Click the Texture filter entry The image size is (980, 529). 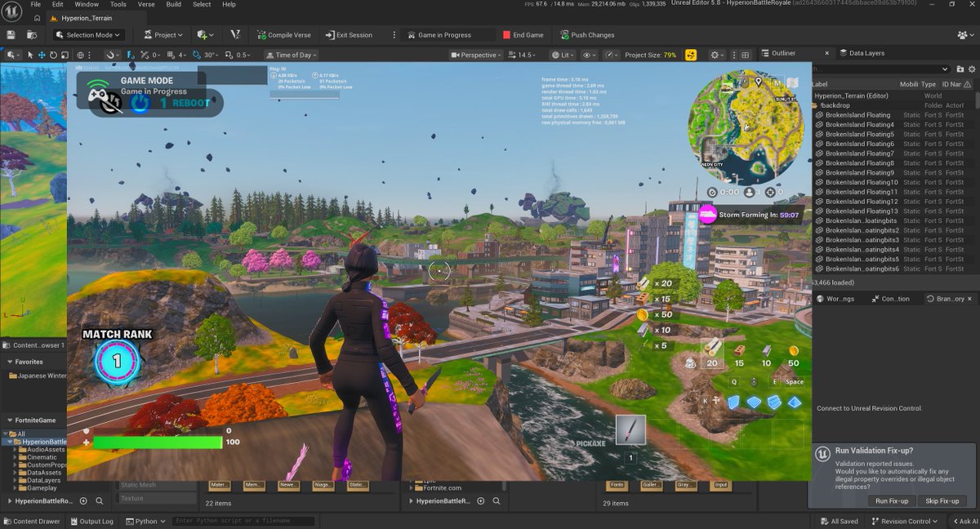click(157, 498)
